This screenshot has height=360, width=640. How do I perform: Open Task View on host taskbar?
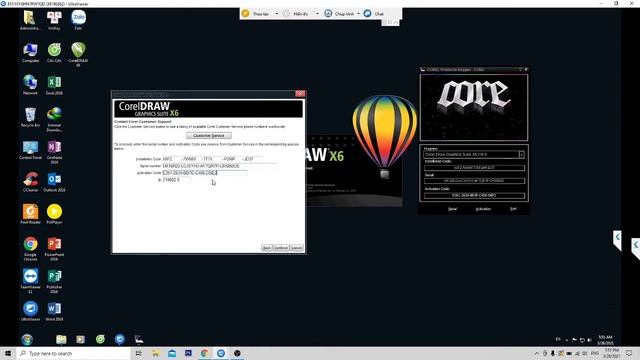click(x=138, y=353)
